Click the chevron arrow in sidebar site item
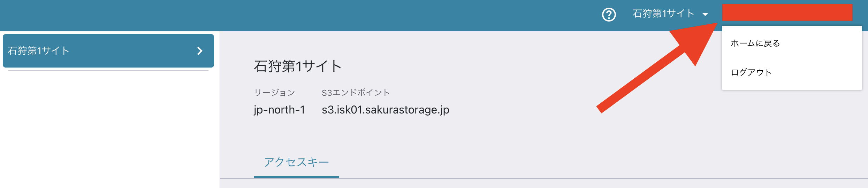The image size is (868, 188). pyautogui.click(x=200, y=51)
